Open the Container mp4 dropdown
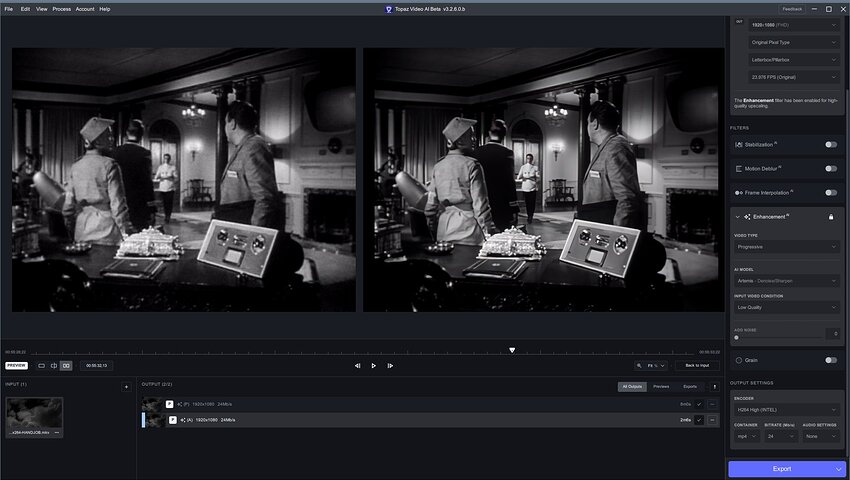 746,436
